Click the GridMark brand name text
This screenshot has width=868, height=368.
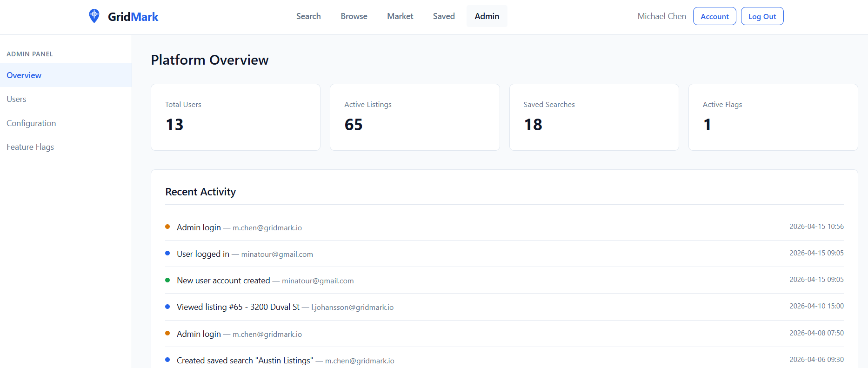coord(133,17)
